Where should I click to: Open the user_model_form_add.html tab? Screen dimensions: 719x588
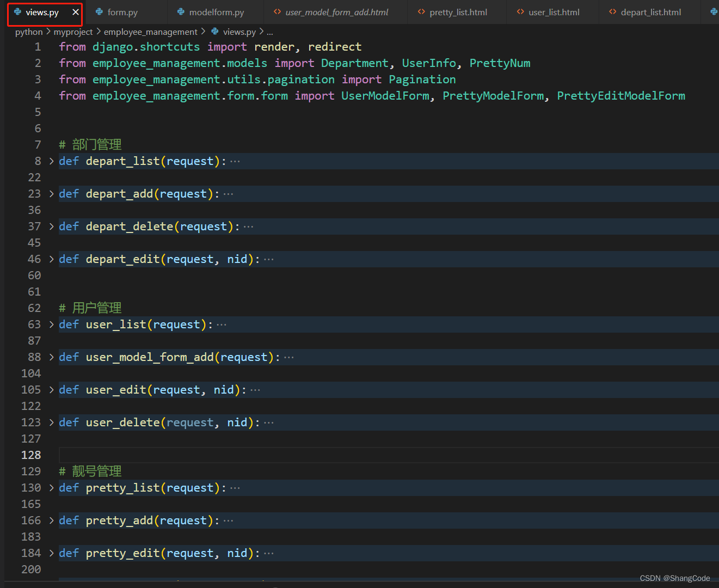pyautogui.click(x=336, y=12)
